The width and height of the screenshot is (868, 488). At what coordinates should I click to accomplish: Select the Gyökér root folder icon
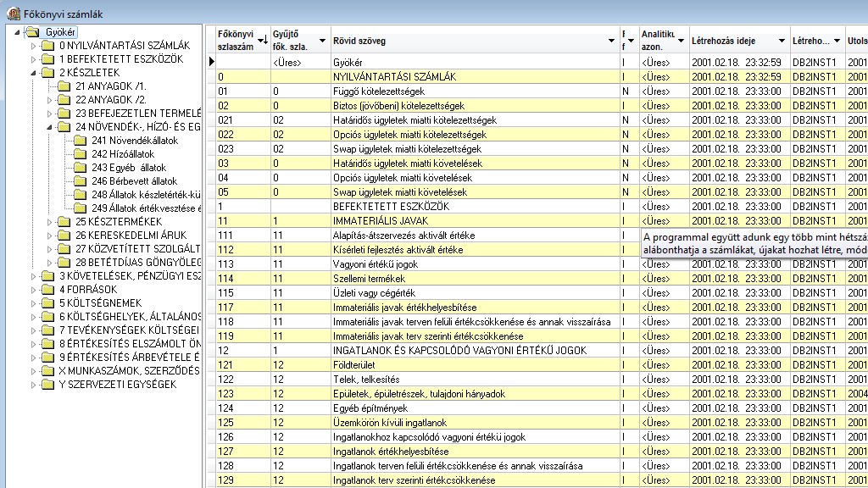coord(33,32)
